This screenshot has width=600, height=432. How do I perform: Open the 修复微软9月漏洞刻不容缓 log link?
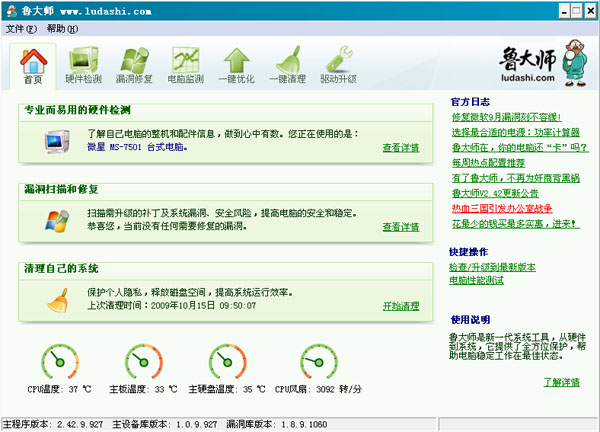[x=507, y=117]
